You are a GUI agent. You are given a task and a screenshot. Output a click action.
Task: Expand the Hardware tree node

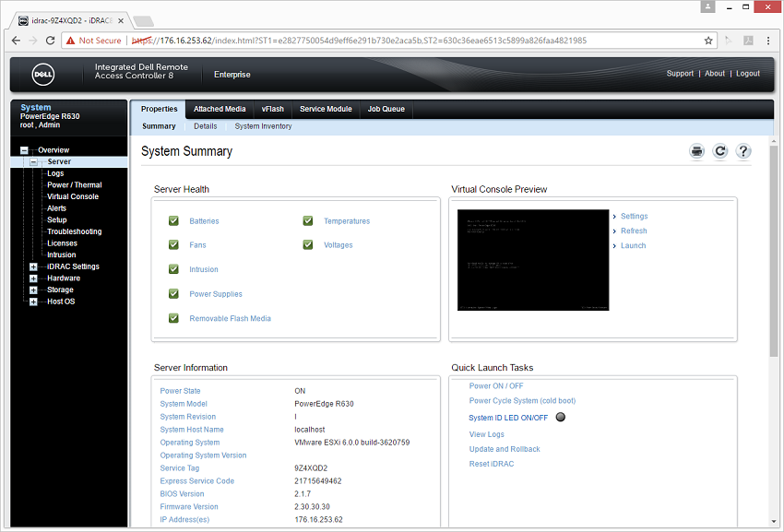tap(33, 278)
